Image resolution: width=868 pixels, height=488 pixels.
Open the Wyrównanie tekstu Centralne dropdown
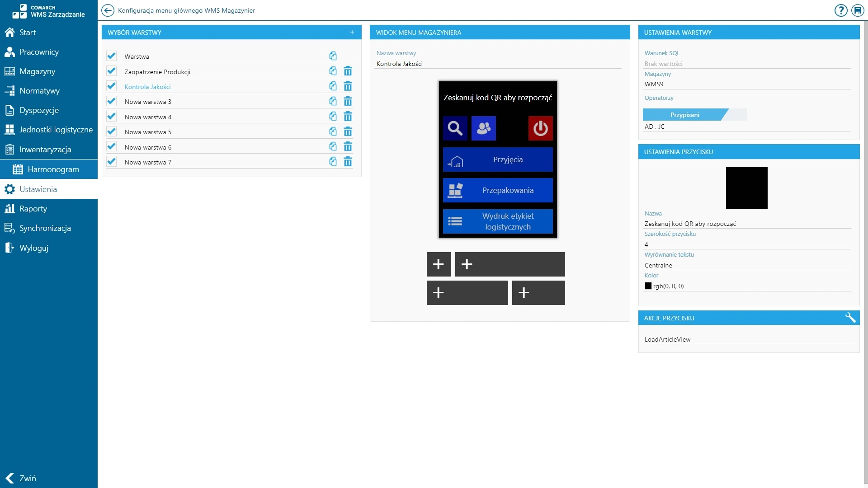pos(747,265)
